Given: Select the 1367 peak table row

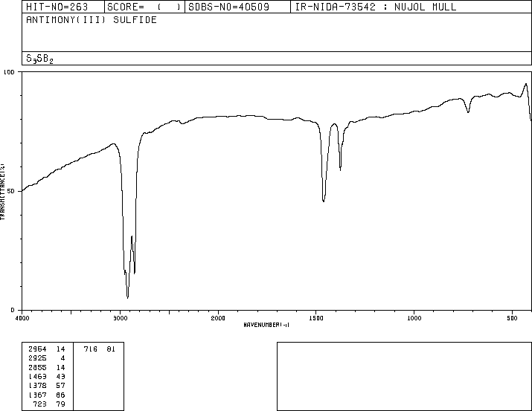Looking at the screenshot, I should [x=47, y=395].
